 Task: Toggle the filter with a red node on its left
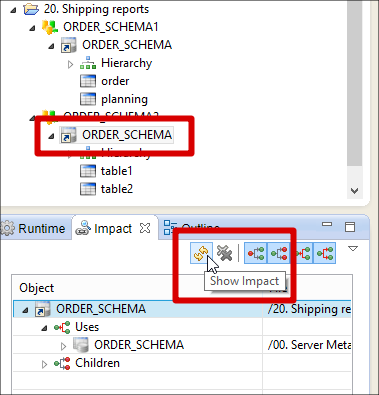coord(256,253)
